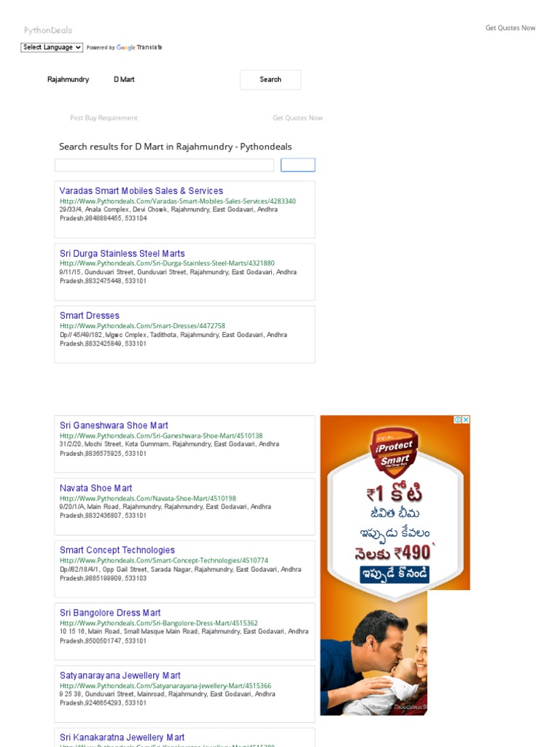Image resolution: width=560 pixels, height=747 pixels.
Task: Click the Search button
Action: click(271, 80)
